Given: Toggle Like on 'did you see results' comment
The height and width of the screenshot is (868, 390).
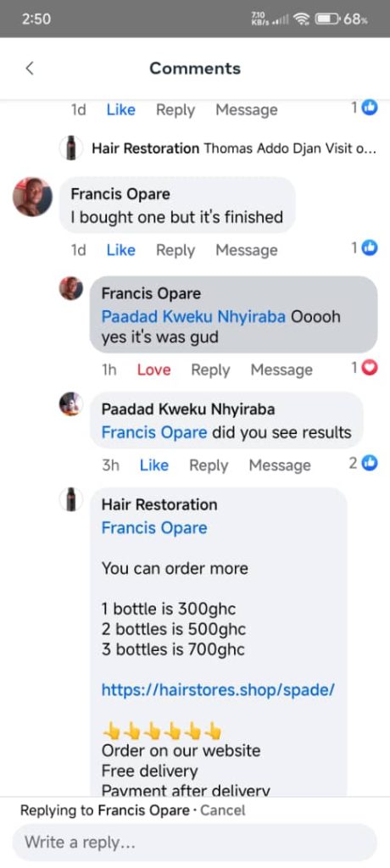Looking at the screenshot, I should [154, 465].
